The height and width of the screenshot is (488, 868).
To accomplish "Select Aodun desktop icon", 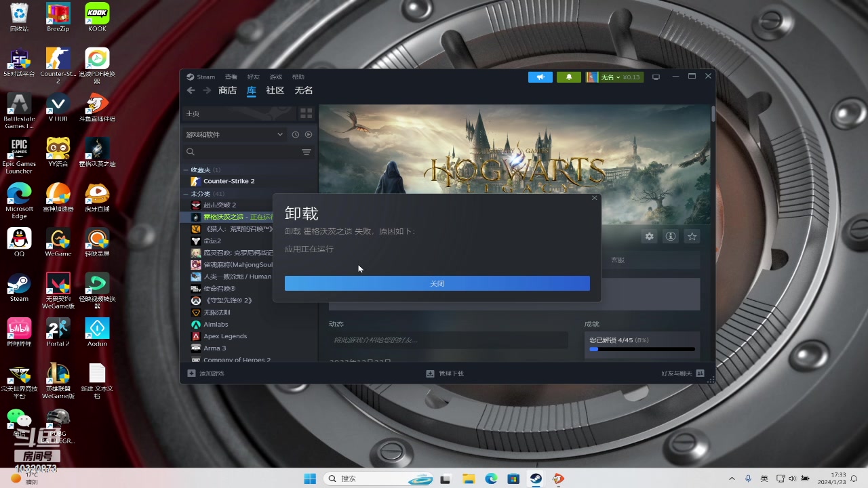I will pos(97,332).
